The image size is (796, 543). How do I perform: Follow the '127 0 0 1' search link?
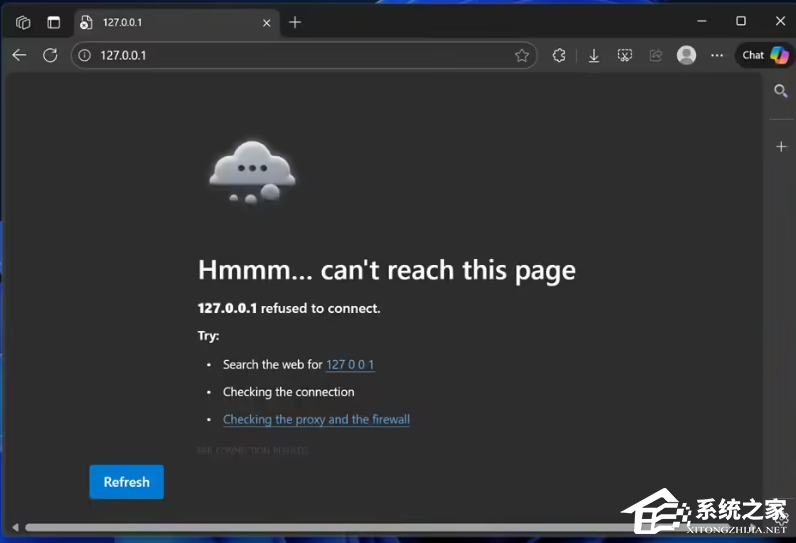tap(350, 364)
